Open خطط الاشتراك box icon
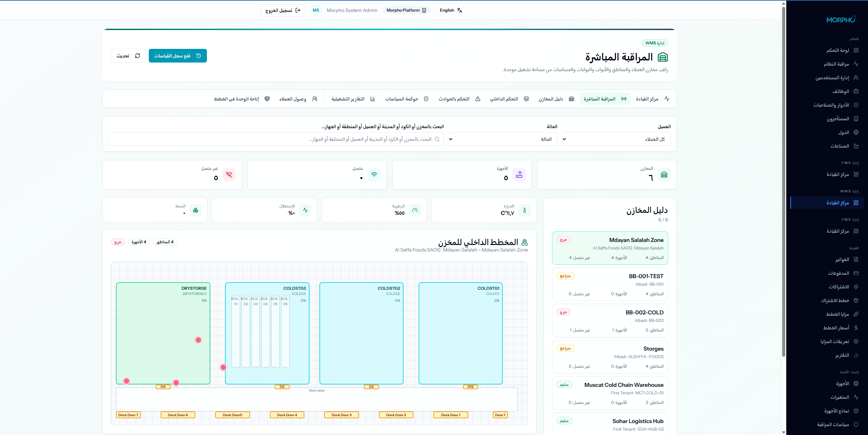 coord(856,300)
